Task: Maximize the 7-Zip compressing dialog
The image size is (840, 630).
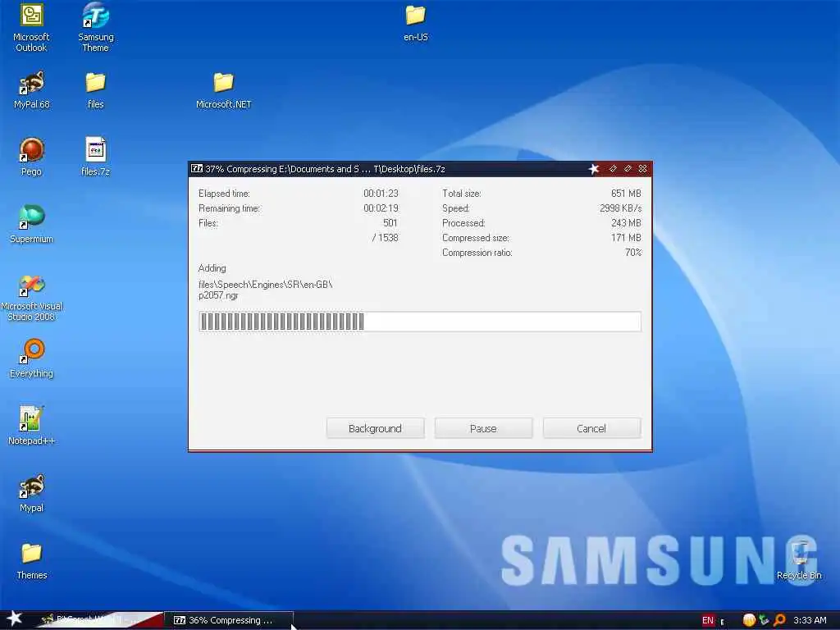Action: [628, 169]
